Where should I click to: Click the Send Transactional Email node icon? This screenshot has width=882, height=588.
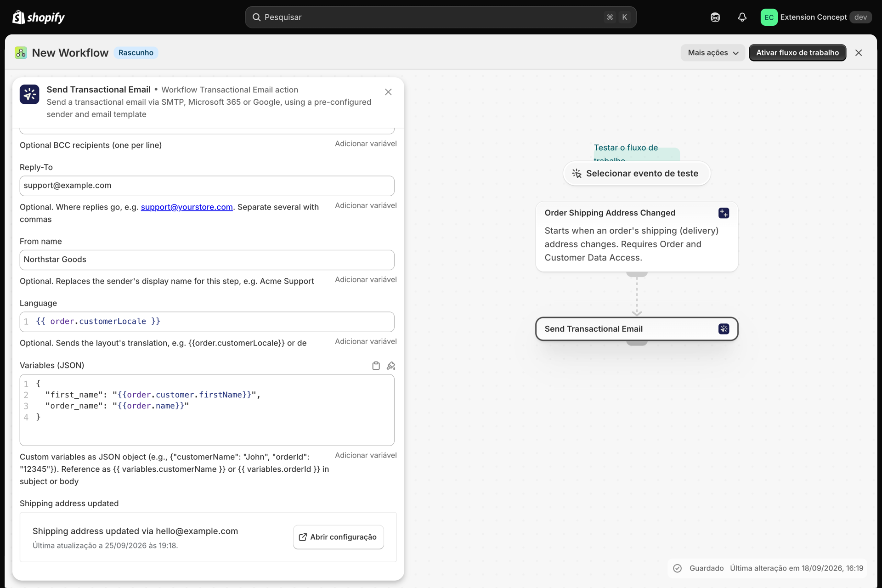724,329
